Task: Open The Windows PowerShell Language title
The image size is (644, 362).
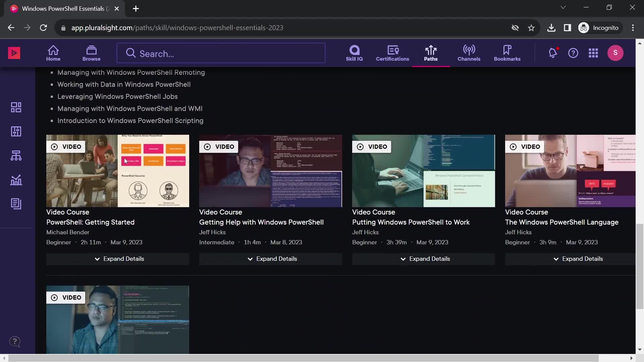Action: pyautogui.click(x=562, y=222)
